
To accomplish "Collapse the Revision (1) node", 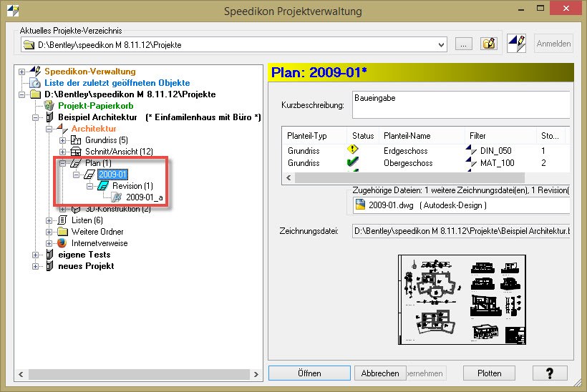I will click(90, 186).
